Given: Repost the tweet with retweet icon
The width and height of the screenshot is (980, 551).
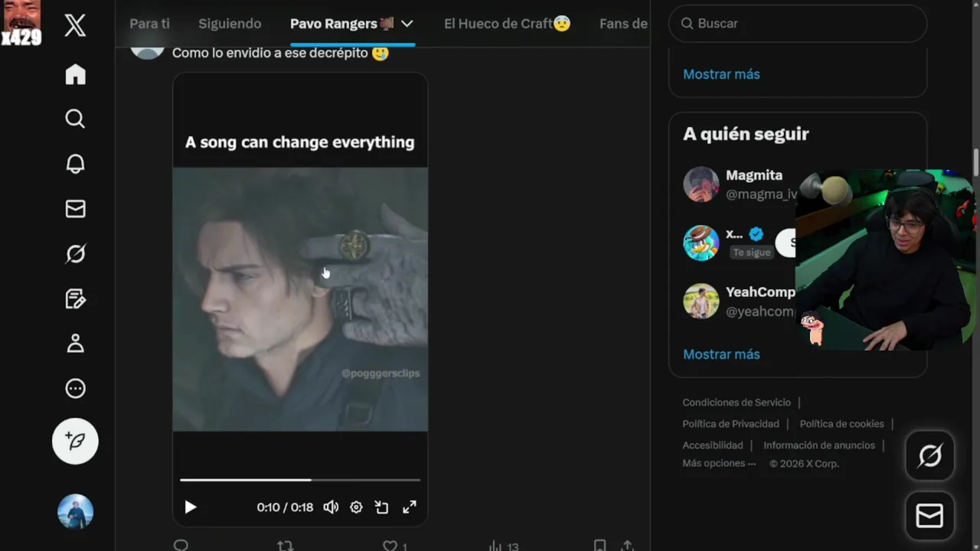Looking at the screenshot, I should 285,546.
